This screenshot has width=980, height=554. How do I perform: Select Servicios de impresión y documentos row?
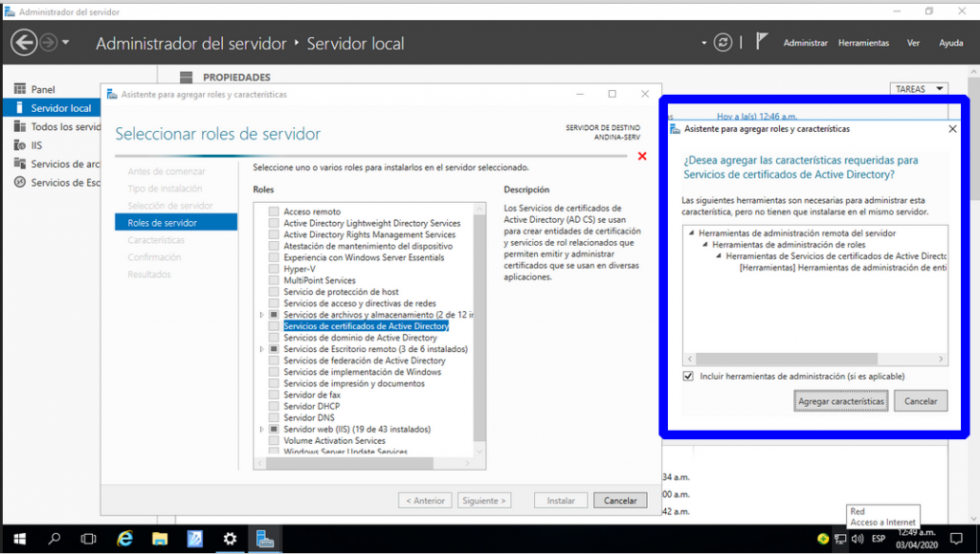point(354,383)
